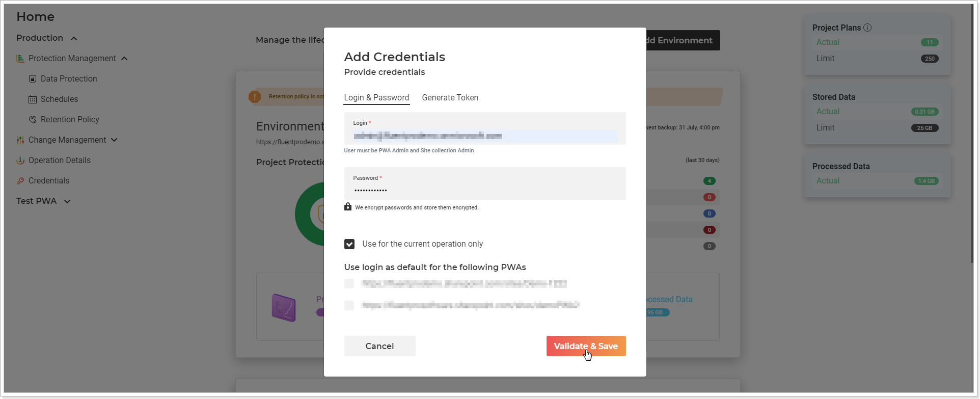Click the Credentials key icon

coord(20,181)
